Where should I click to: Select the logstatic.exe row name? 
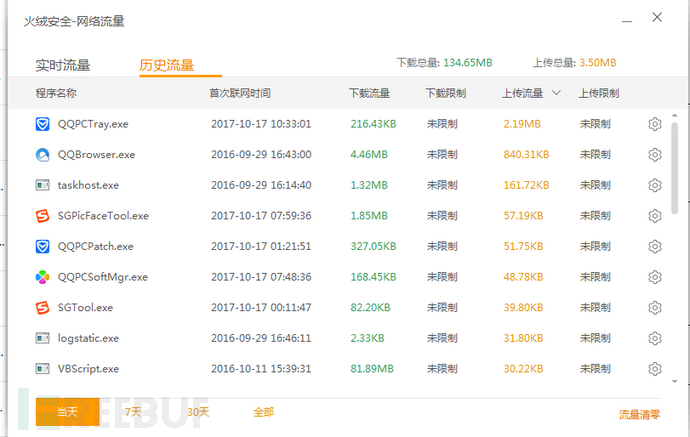click(x=88, y=338)
